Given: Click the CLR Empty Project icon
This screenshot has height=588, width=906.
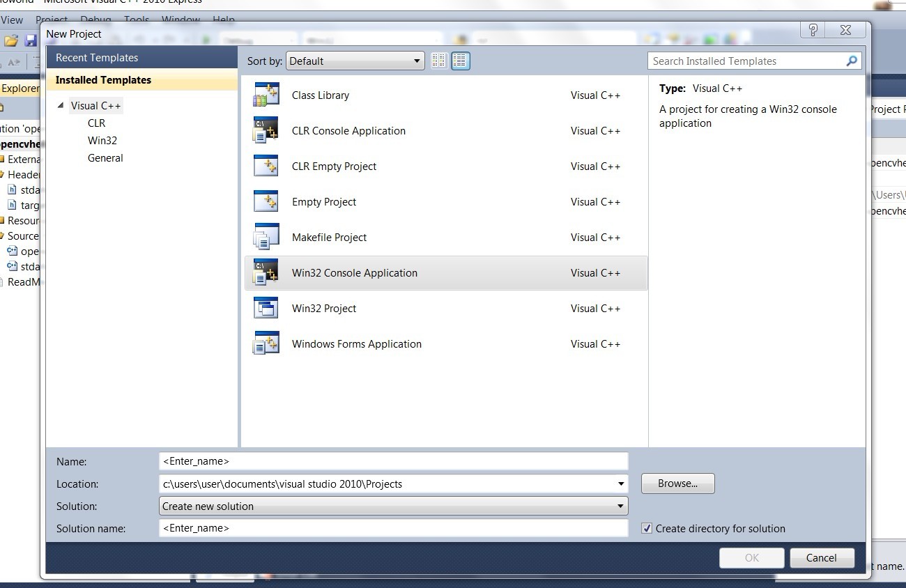Looking at the screenshot, I should coord(266,165).
